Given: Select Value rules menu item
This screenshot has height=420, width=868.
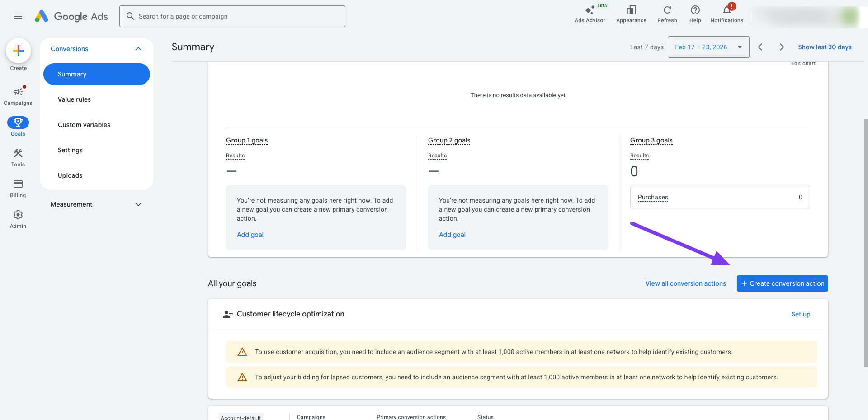Looking at the screenshot, I should coord(74,99).
